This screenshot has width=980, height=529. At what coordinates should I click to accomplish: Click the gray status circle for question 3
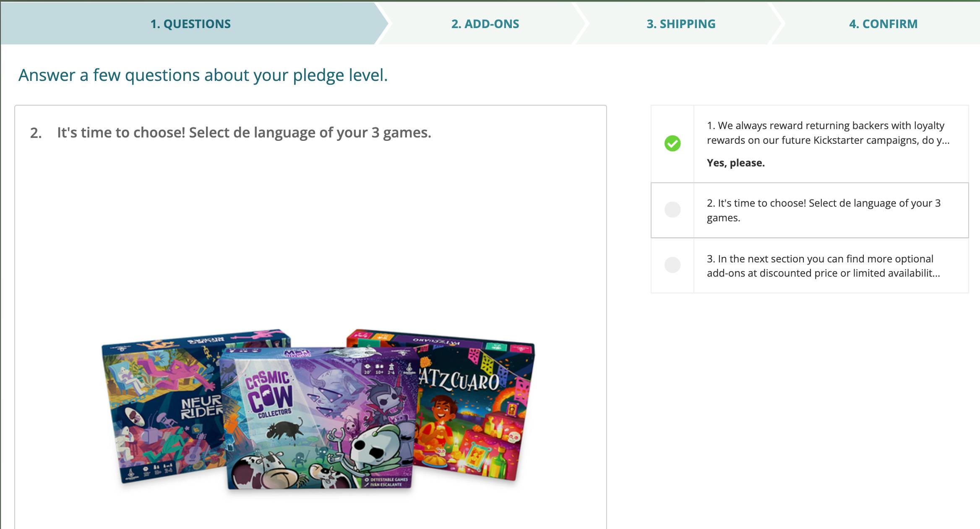tap(672, 265)
